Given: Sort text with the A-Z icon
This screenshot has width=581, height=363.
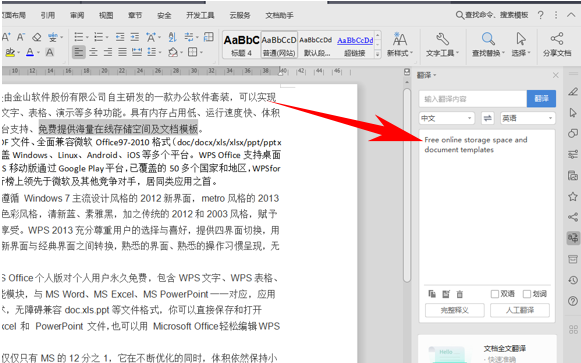Looking at the screenshot, I should point(172,37).
